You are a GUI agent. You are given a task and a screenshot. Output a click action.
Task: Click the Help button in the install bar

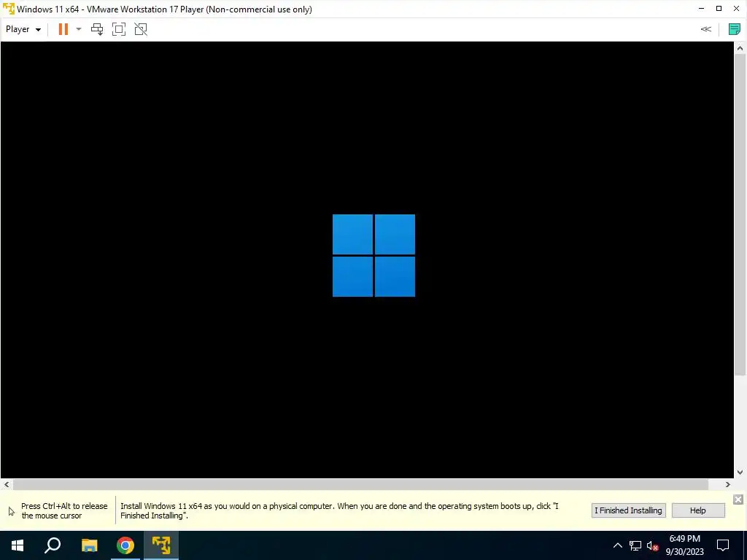[698, 510]
